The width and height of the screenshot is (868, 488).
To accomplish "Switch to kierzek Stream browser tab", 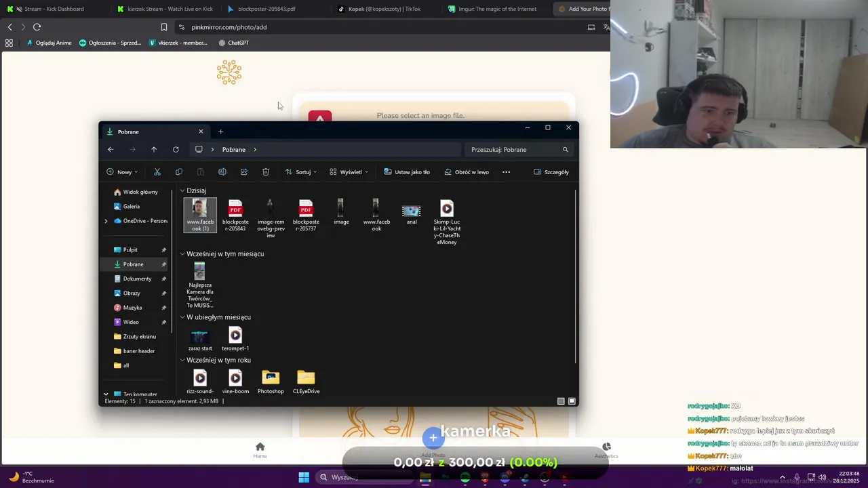I will coord(165,9).
